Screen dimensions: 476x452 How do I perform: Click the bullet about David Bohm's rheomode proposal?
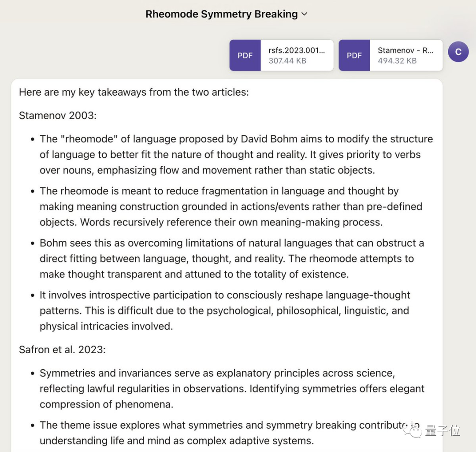coord(236,154)
